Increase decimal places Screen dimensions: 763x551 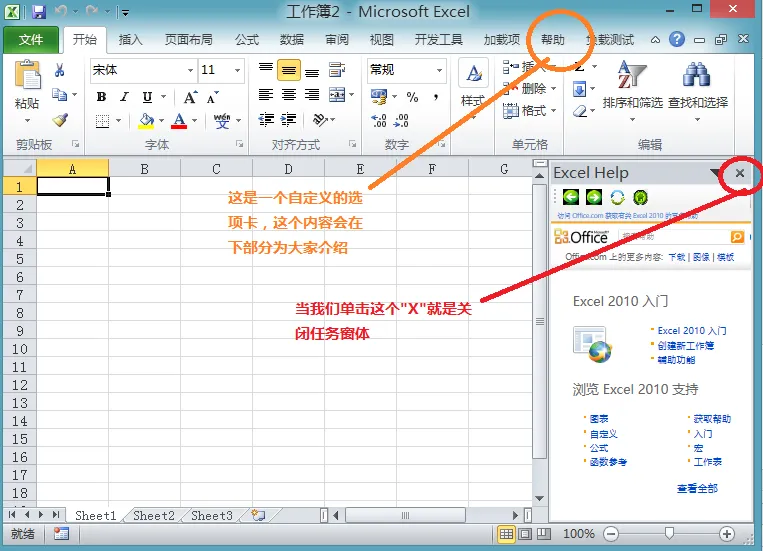379,120
